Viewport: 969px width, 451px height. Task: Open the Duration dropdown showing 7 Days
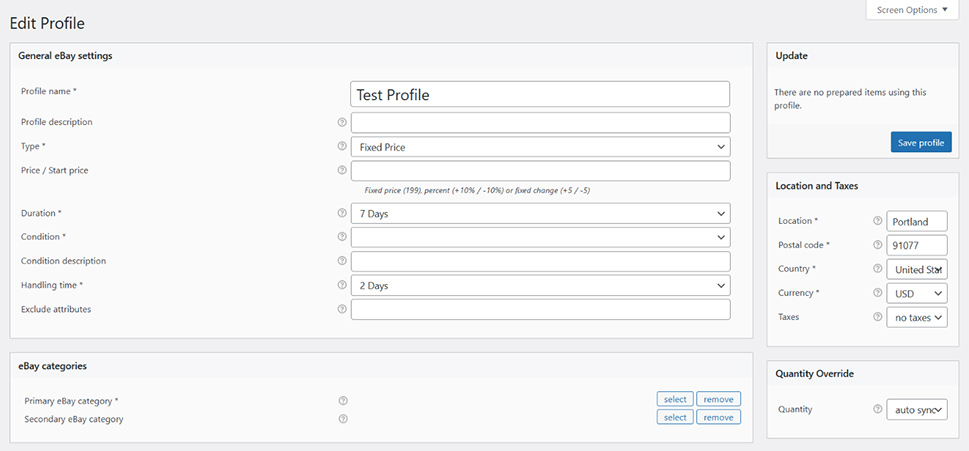click(x=540, y=214)
